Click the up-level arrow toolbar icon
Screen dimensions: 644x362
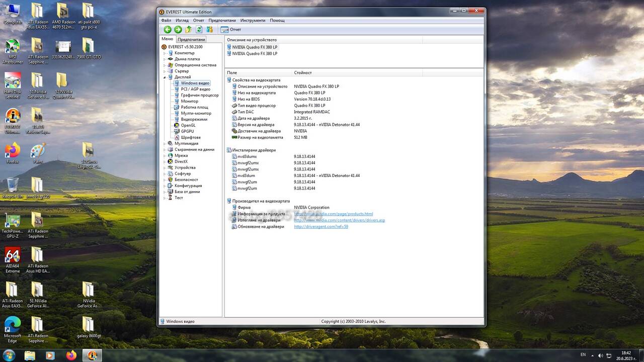pos(189,30)
